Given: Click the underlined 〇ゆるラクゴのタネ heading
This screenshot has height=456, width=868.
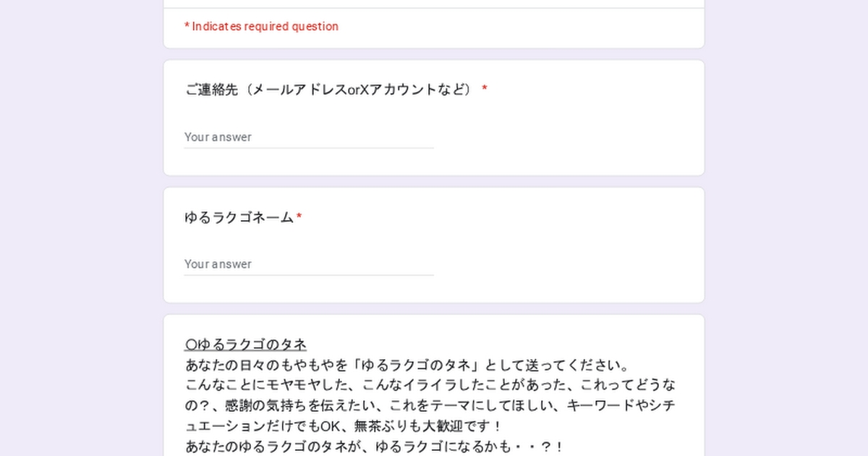Looking at the screenshot, I should 246,345.
